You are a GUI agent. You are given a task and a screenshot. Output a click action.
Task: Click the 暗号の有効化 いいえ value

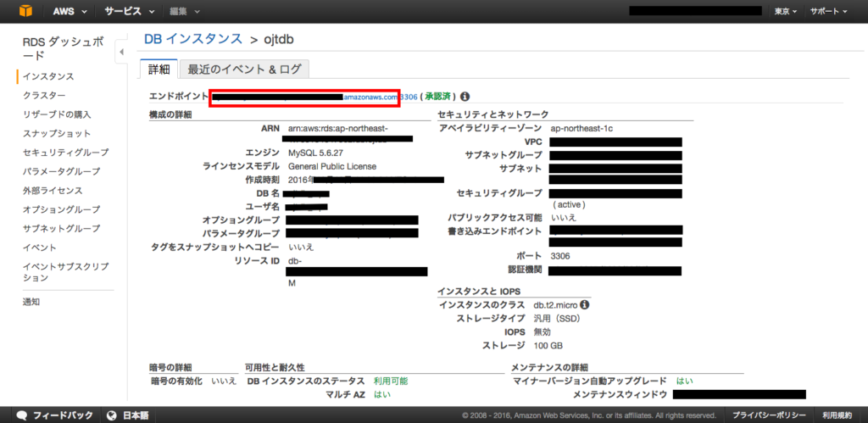(x=224, y=381)
